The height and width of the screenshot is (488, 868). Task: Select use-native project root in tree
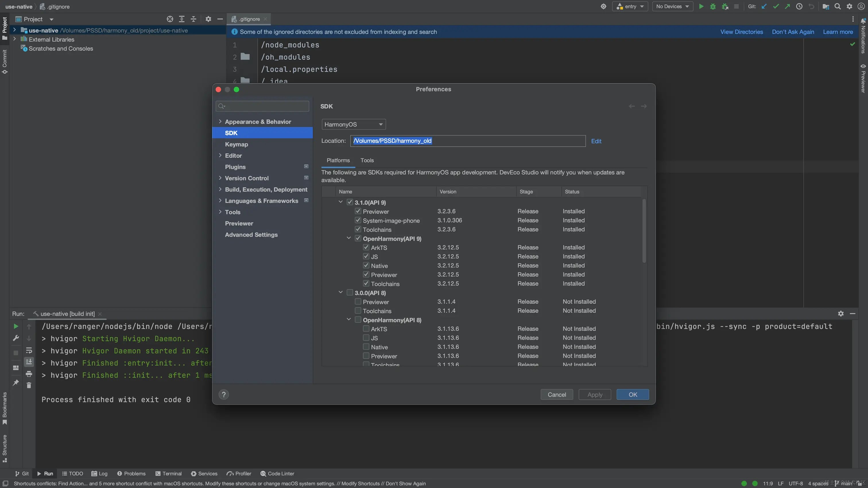pyautogui.click(x=118, y=30)
